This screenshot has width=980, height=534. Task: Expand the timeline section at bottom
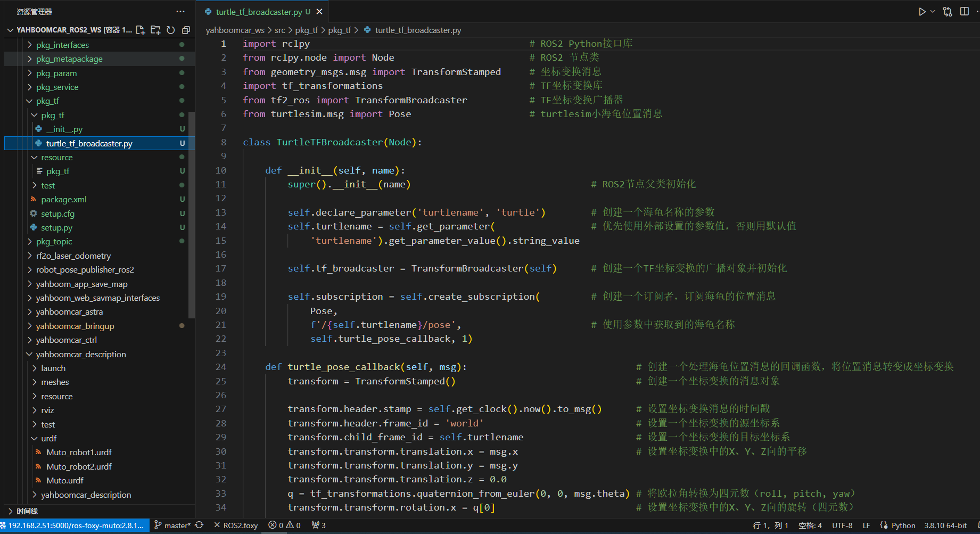pyautogui.click(x=27, y=511)
